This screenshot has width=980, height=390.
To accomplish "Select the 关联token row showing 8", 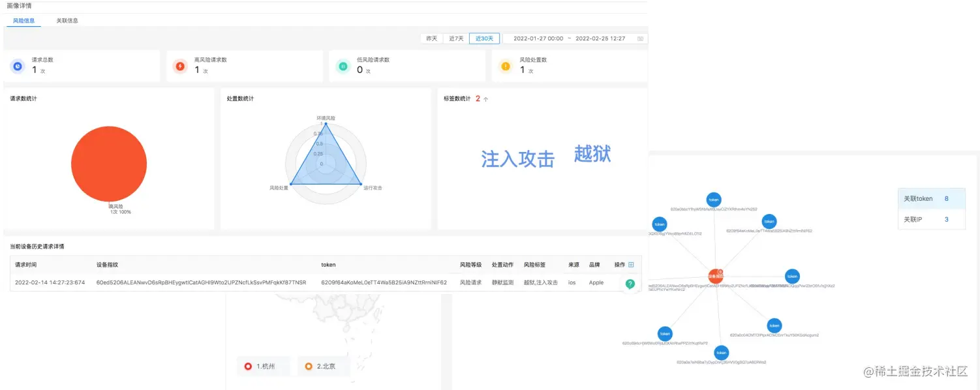I will [x=931, y=198].
